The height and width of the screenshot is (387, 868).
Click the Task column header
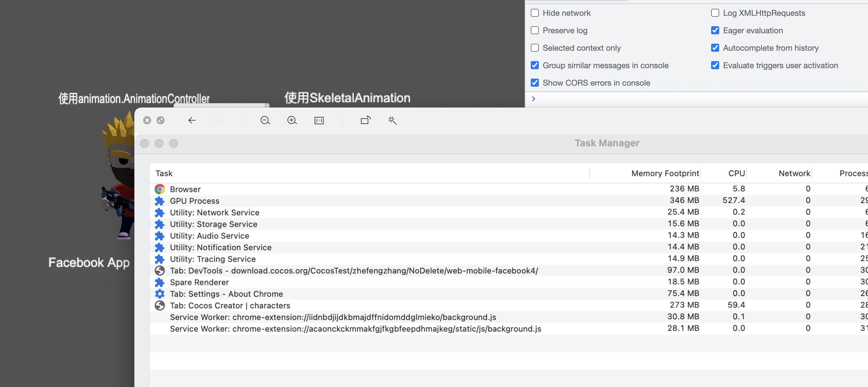(164, 173)
